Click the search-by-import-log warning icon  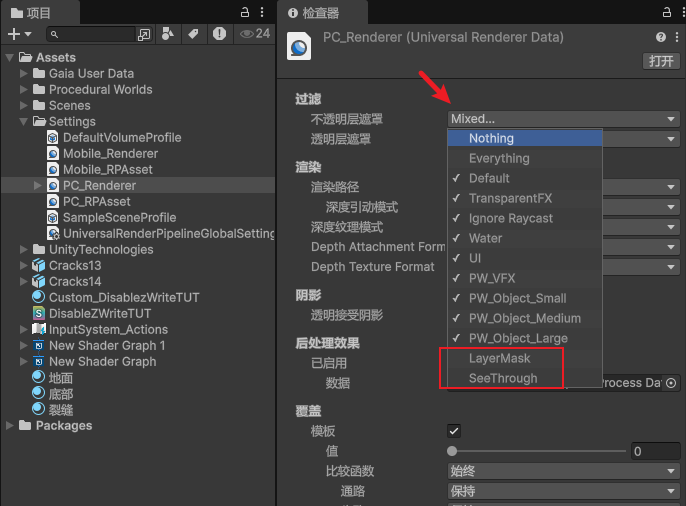(x=219, y=34)
